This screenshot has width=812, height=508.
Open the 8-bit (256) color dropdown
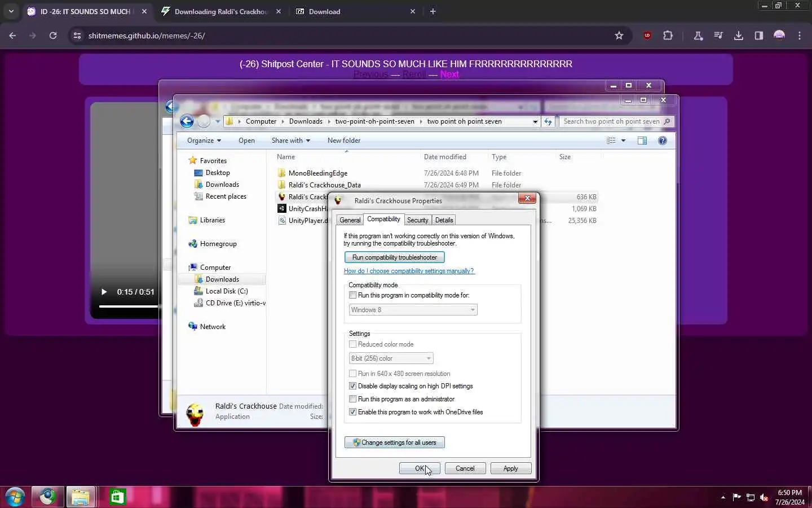point(391,358)
